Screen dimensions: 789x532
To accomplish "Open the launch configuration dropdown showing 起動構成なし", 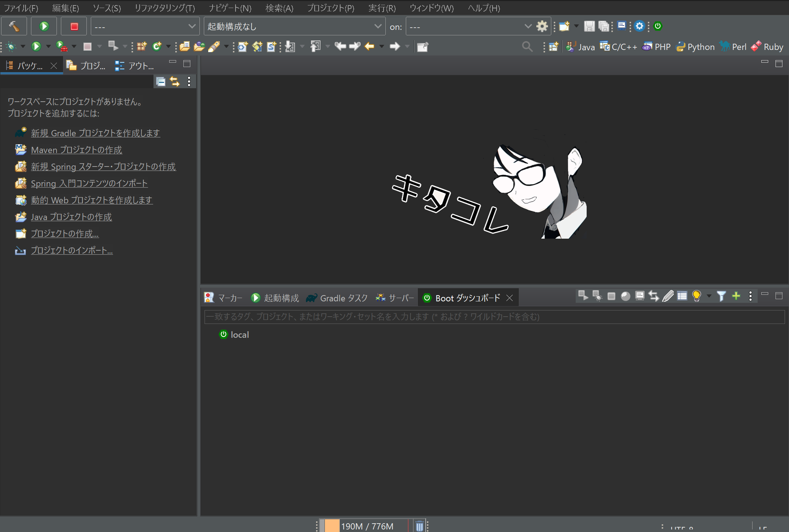I will (378, 26).
